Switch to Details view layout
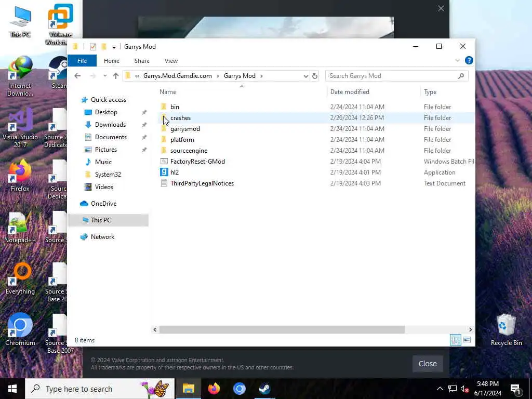Viewport: 532px width, 399px height. pyautogui.click(x=455, y=340)
